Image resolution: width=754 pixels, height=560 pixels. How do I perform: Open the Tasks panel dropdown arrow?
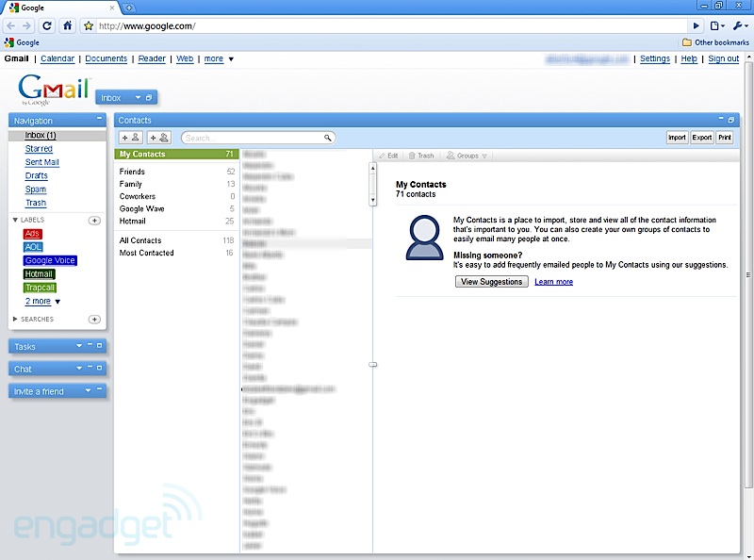click(79, 346)
